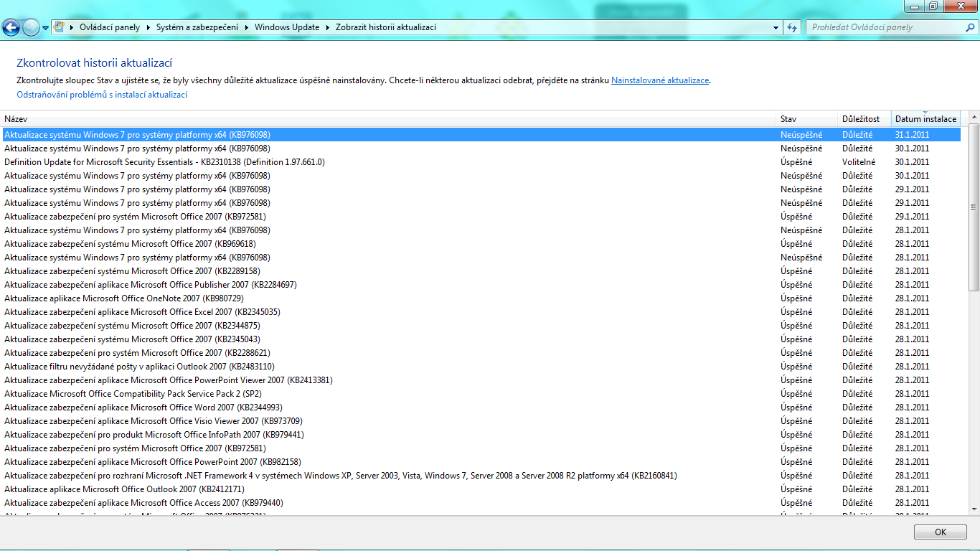
Task: Select the KB976098 row dated 31.1.2011
Action: pyautogui.click(x=481, y=135)
